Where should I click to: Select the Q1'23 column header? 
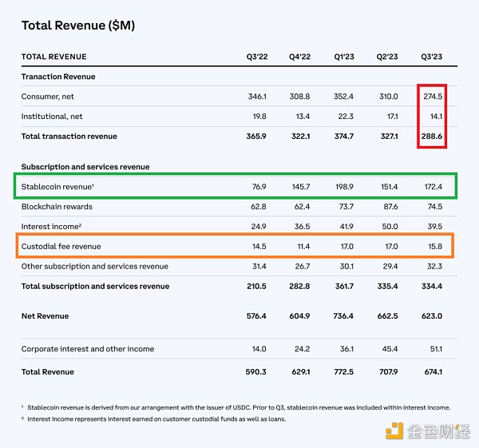345,57
